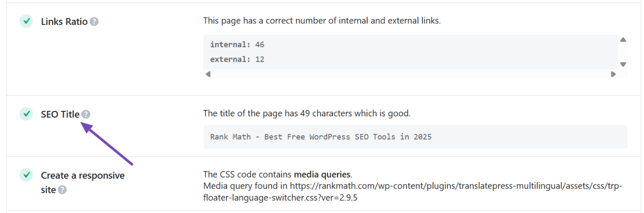This screenshot has width=644, height=213.
Task: Click the external: 12 line
Action: coord(237,59)
